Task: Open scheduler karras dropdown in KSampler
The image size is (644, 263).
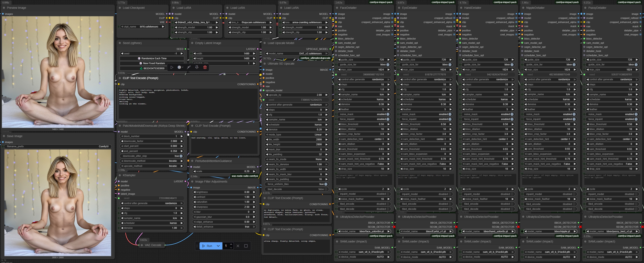Action: tap(152, 223)
